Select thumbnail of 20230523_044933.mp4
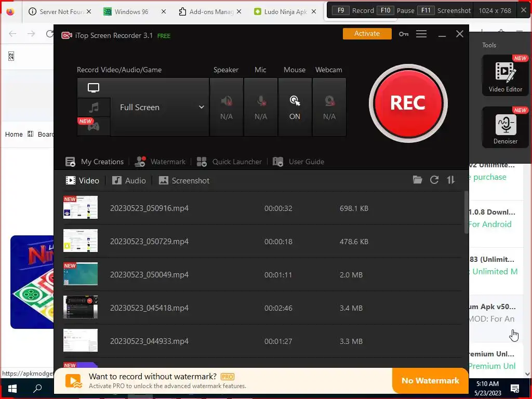Image resolution: width=532 pixels, height=399 pixels. [x=81, y=340]
